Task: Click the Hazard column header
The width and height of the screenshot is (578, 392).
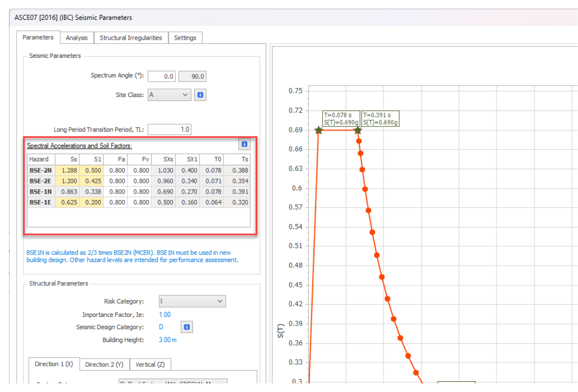Action: coord(41,159)
